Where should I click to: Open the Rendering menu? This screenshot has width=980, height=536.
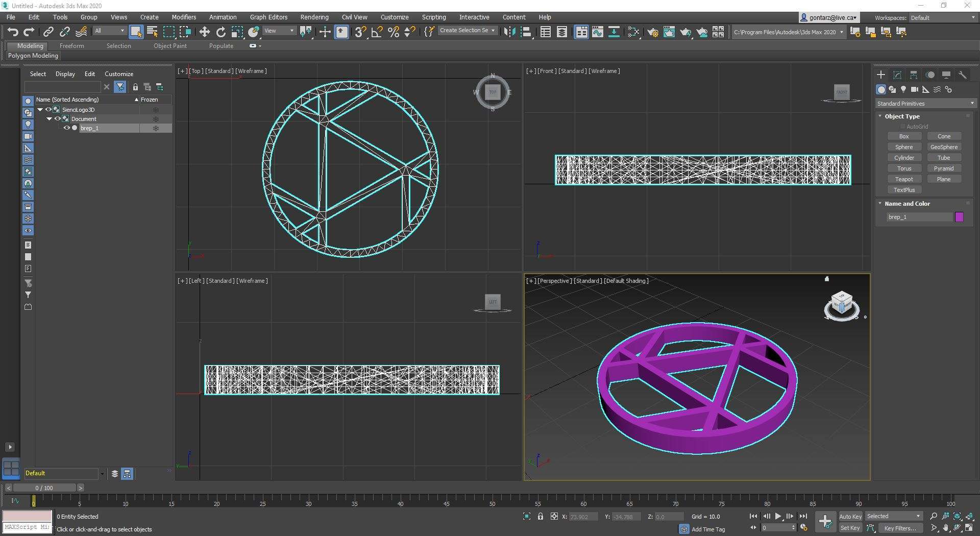click(314, 17)
